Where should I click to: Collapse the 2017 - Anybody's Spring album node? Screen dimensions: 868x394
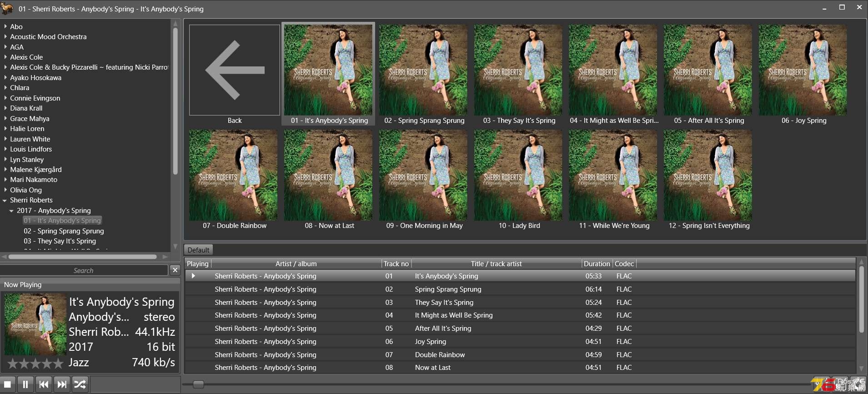click(x=12, y=211)
